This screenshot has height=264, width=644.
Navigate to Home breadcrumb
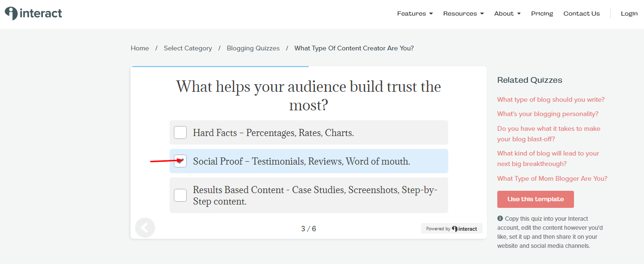(x=140, y=48)
